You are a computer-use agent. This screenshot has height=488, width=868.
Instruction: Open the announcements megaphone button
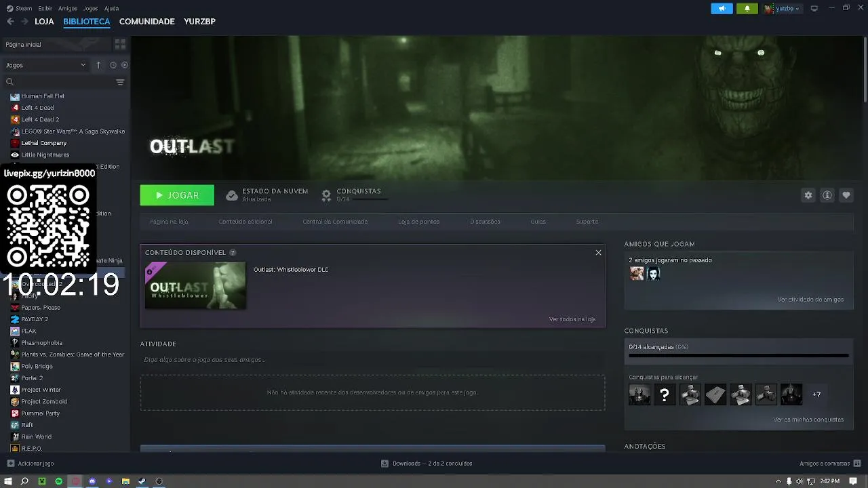[x=722, y=9]
